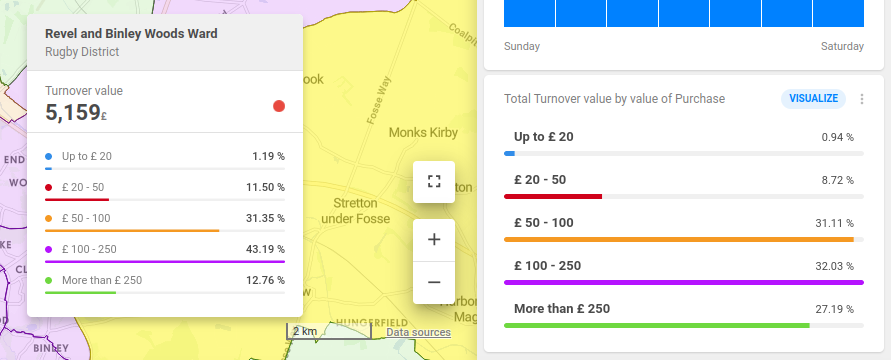This screenshot has height=360, width=891.
Task: Select the purple £ 100 - 250 dot
Action: [x=48, y=249]
